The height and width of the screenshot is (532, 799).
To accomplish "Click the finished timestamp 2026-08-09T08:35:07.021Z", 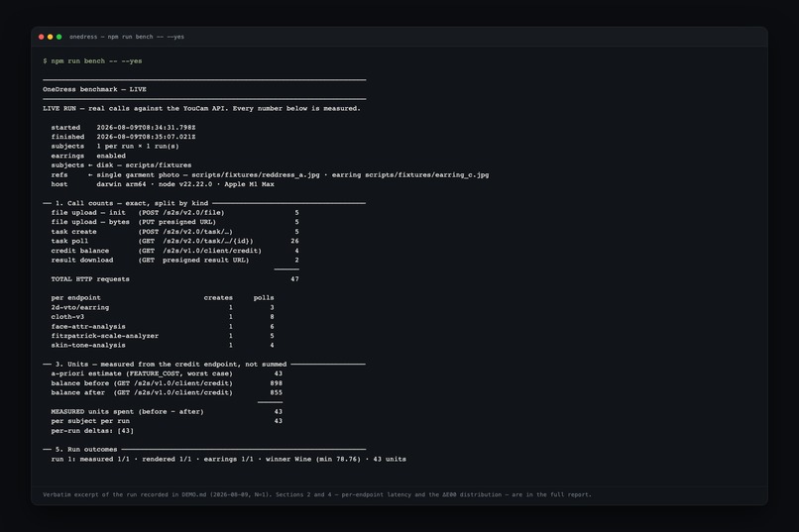I will (147, 137).
